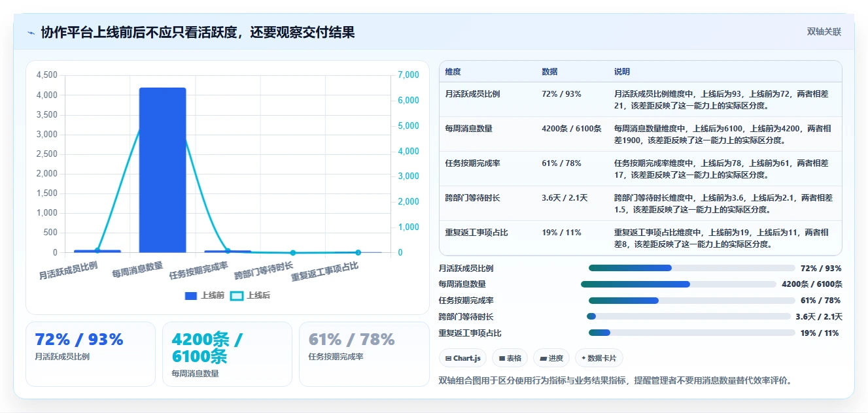The image size is (868, 413).
Task: Click the 说明 table column header
Action: pyautogui.click(x=622, y=72)
